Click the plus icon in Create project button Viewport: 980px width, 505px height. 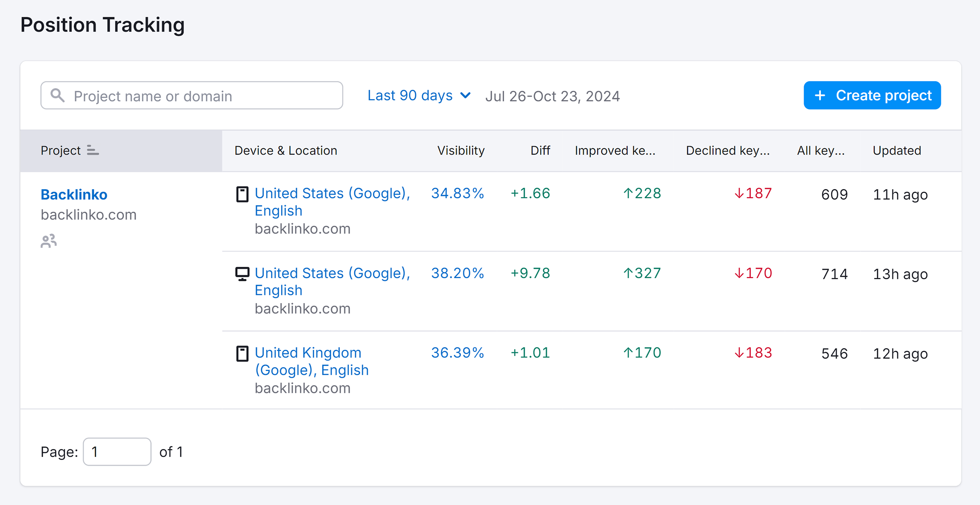pyautogui.click(x=820, y=95)
